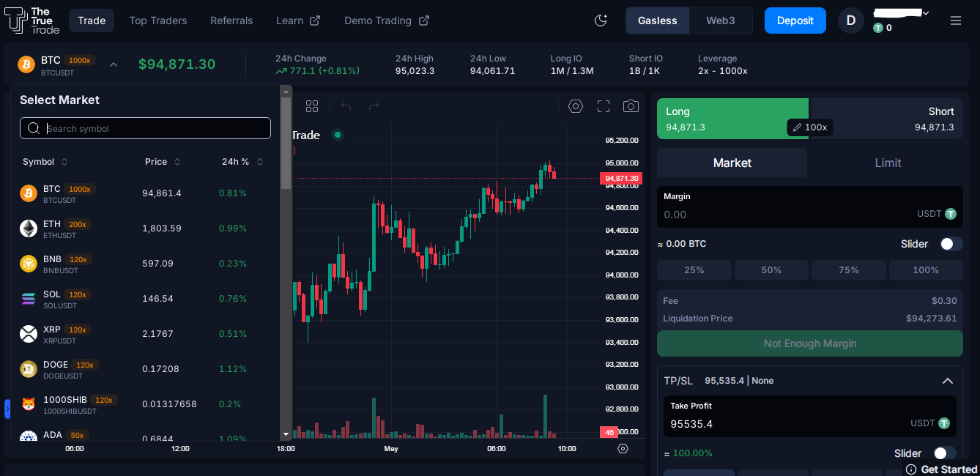
Task: Click the 94,871.30 current price label on chart
Action: click(621, 178)
